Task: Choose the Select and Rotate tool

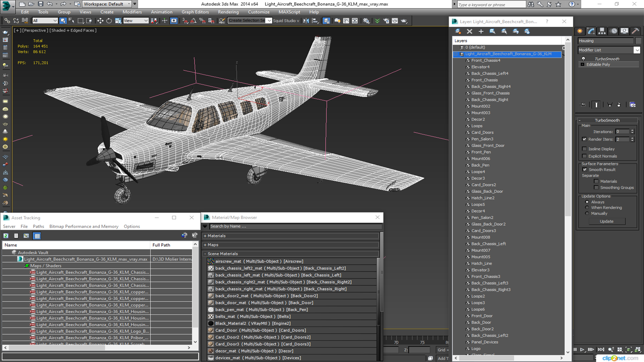Action: coord(109,21)
